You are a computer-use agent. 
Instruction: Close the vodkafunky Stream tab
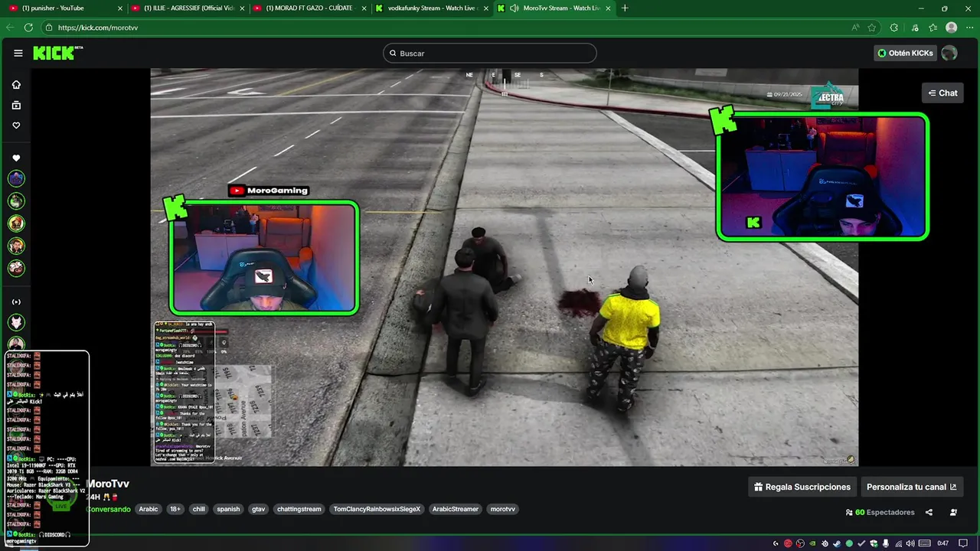(485, 8)
